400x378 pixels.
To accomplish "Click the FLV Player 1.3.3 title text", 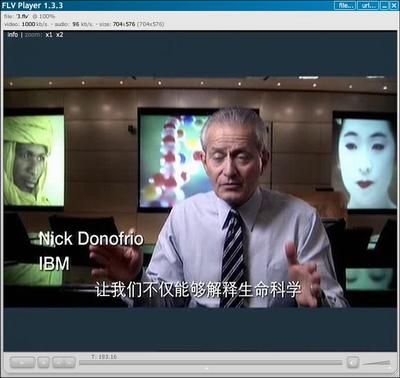I will coord(32,5).
